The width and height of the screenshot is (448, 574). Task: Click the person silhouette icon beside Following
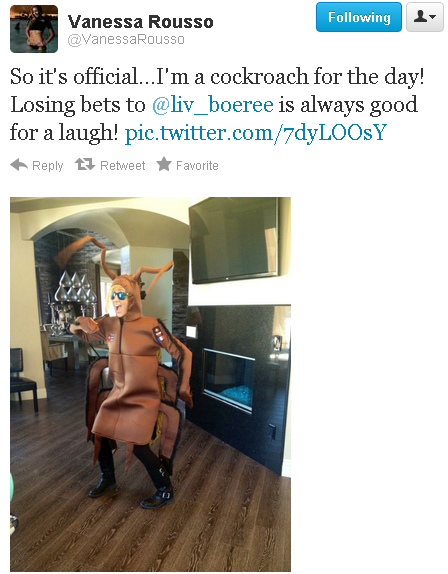(421, 16)
